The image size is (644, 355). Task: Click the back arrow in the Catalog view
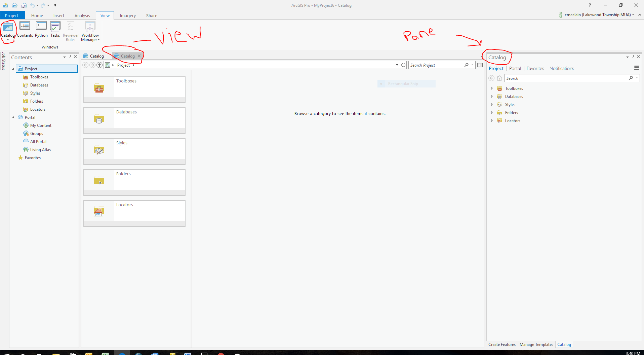[85, 65]
